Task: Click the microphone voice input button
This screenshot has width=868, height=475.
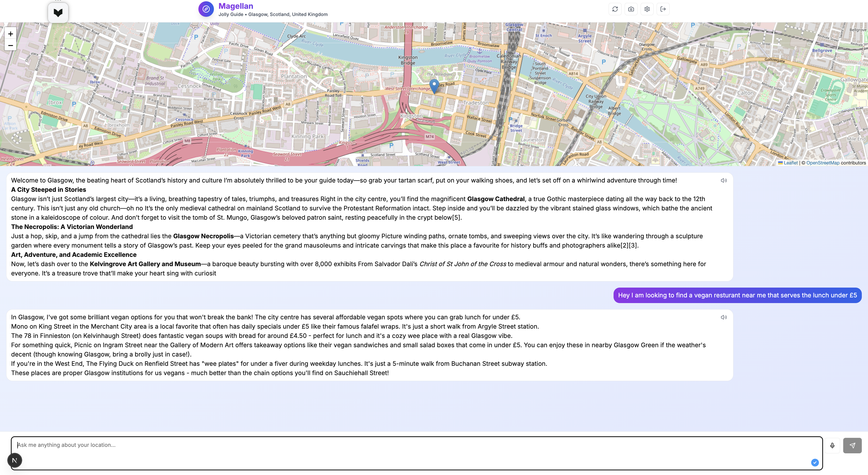Action: 832,445
